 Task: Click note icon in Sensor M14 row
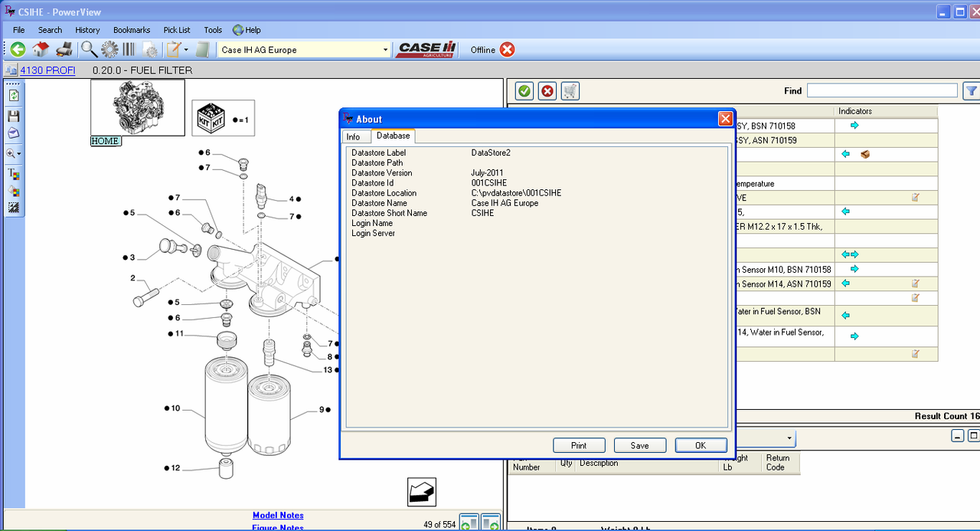915,284
